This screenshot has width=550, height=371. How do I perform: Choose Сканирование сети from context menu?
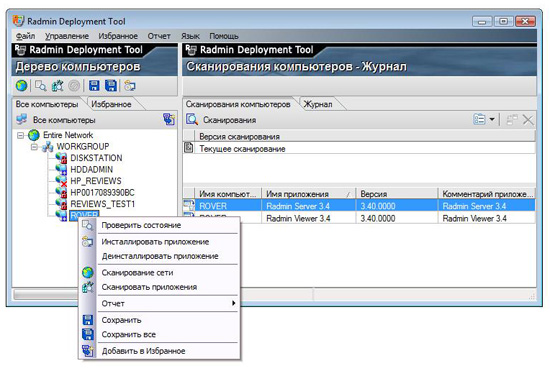pyautogui.click(x=160, y=272)
